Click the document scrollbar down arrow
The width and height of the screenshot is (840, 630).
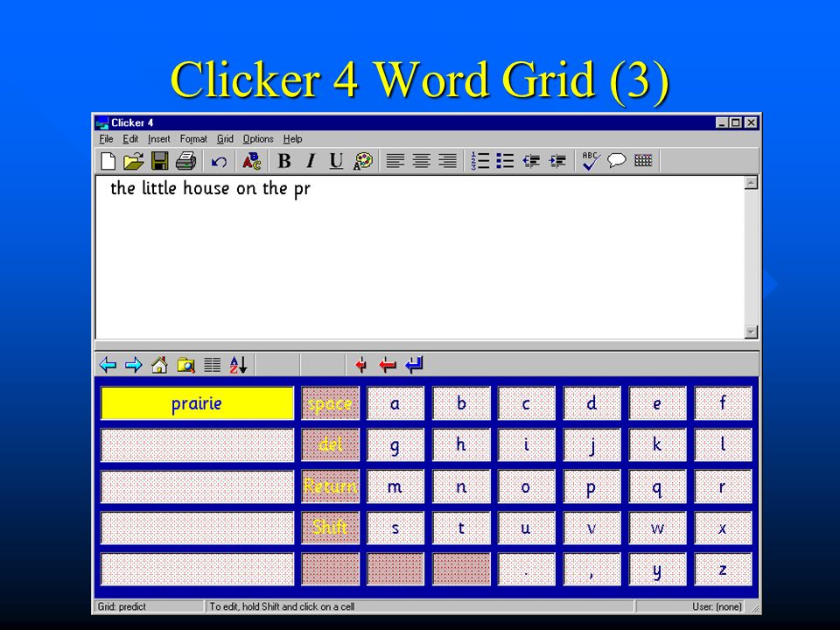click(751, 332)
